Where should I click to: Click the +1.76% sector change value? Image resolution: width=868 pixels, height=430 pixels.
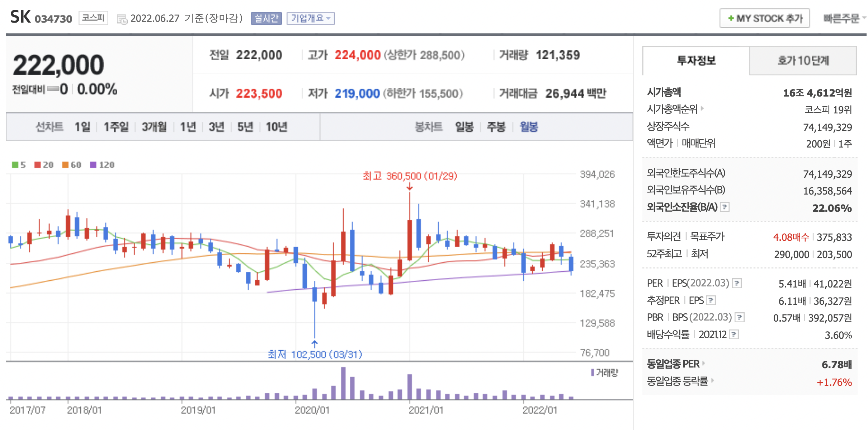[x=834, y=382]
